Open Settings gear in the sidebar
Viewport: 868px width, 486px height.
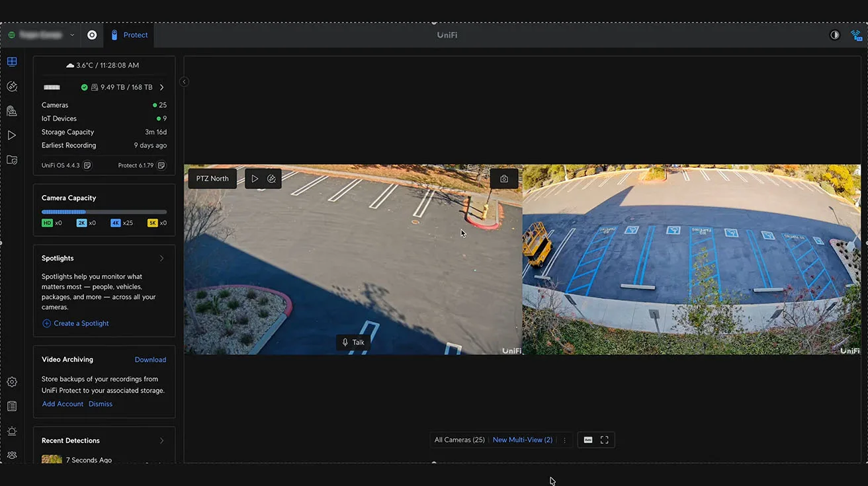pos(12,382)
